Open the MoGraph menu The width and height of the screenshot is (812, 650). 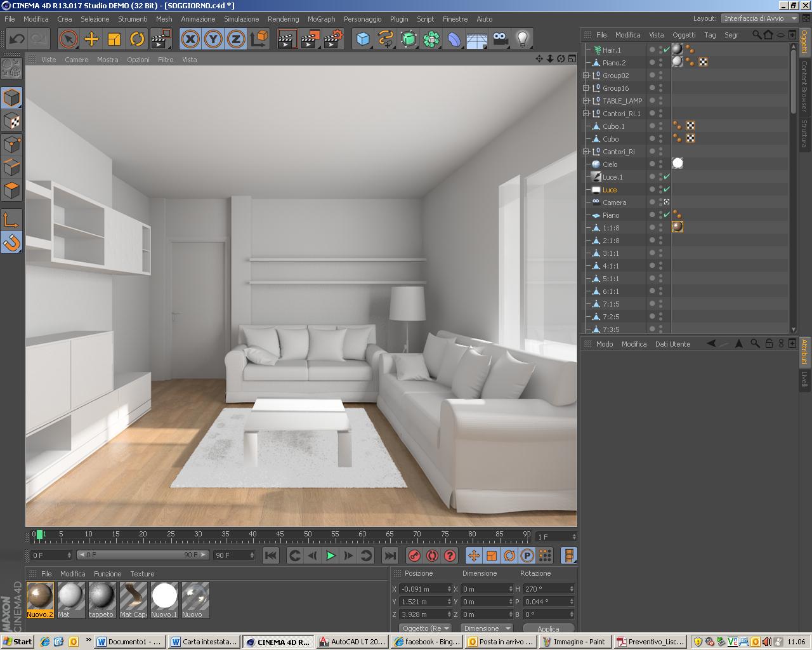coord(321,19)
